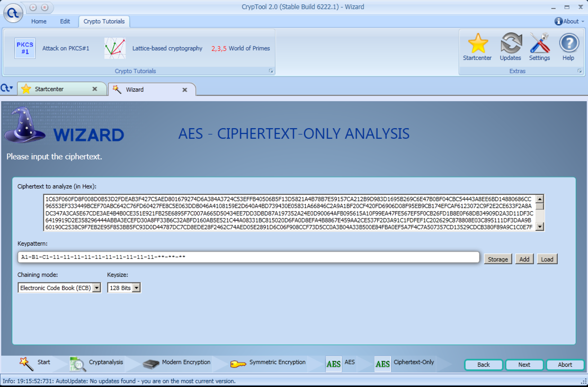Click the ciphertext scrollbar down arrow

pos(540,226)
